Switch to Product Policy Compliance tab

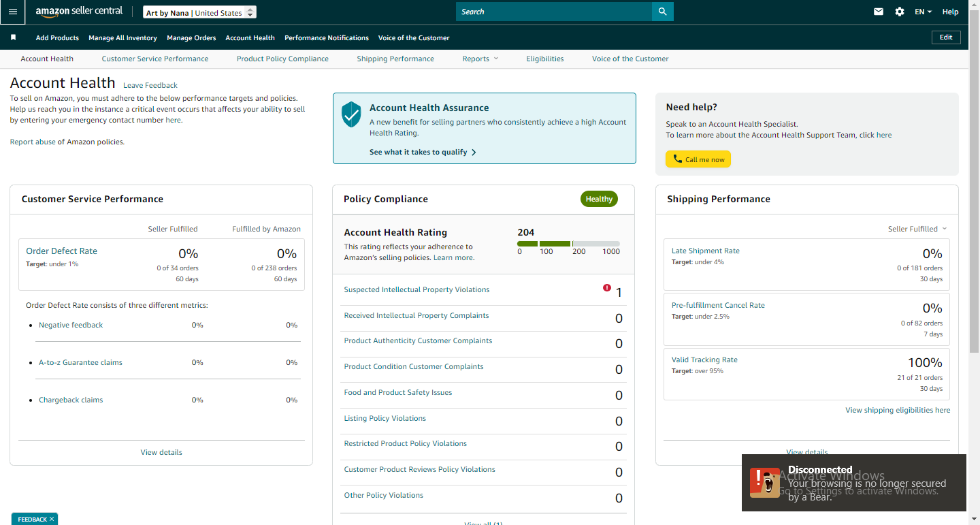[282, 59]
